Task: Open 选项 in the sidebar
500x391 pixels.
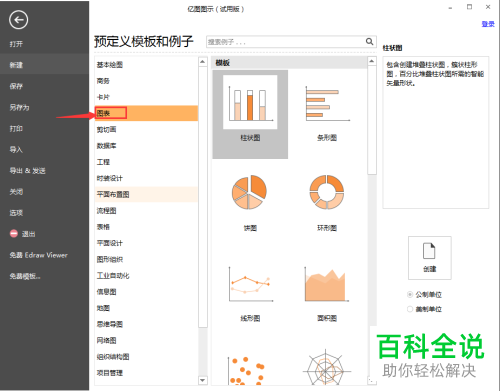Action: coord(16,213)
